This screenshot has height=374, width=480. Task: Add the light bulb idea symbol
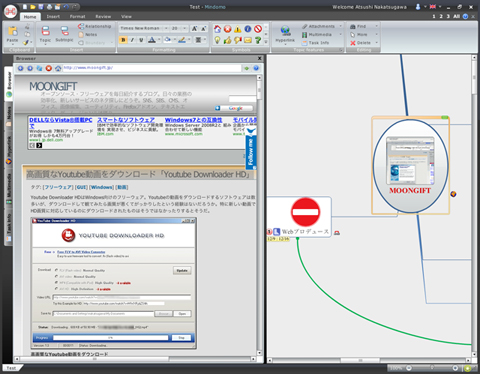[217, 40]
